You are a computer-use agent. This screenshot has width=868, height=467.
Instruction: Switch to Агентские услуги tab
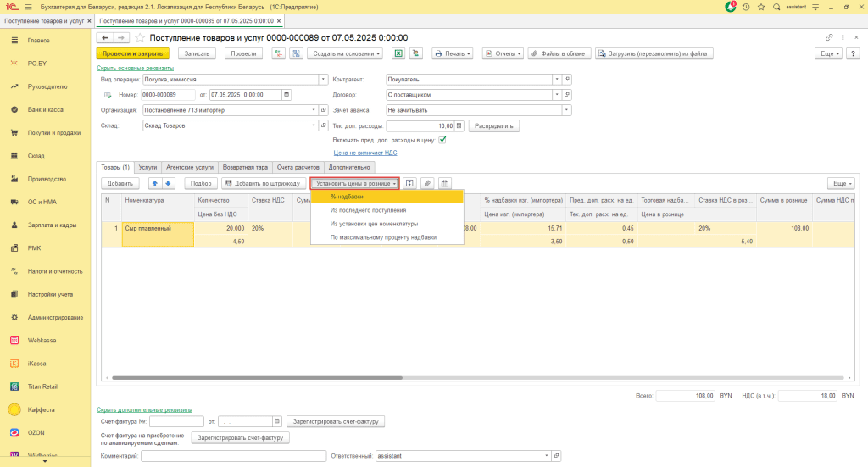point(190,167)
